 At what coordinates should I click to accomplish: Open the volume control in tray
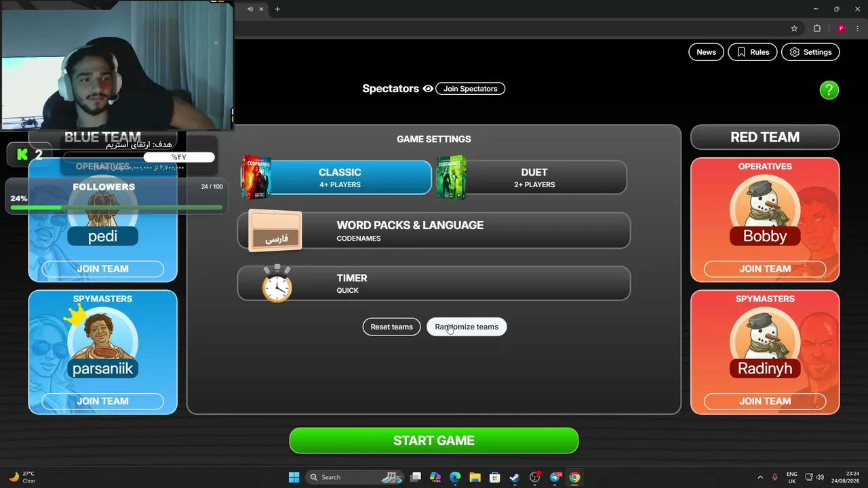pos(821,477)
